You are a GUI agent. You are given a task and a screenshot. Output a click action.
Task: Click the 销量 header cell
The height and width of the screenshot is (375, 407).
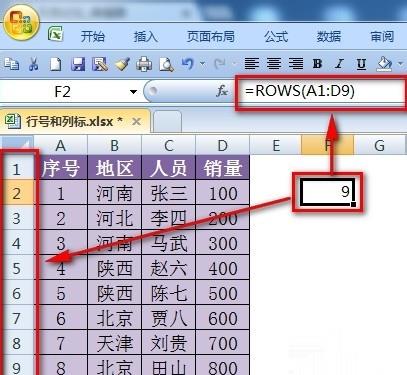(222, 168)
